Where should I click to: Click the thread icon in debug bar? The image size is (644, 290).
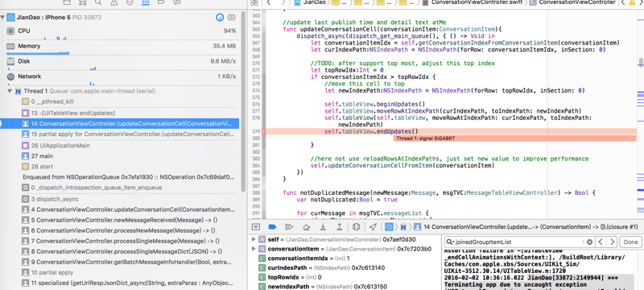[404, 226]
